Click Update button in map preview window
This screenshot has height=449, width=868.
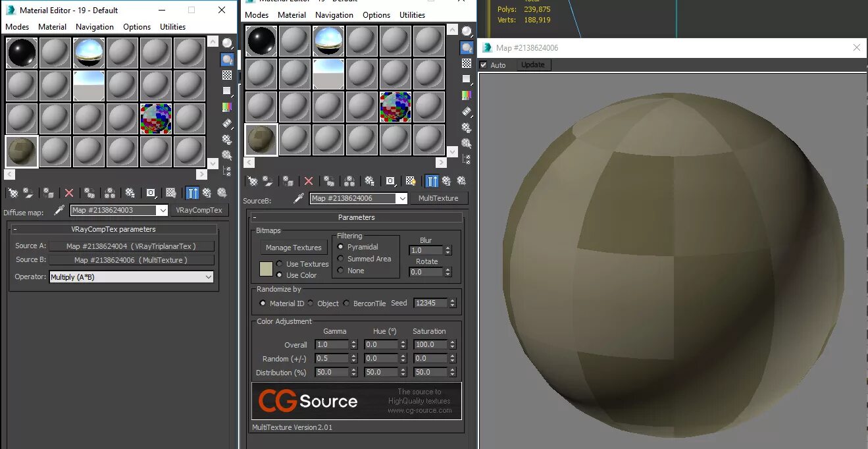(x=533, y=65)
